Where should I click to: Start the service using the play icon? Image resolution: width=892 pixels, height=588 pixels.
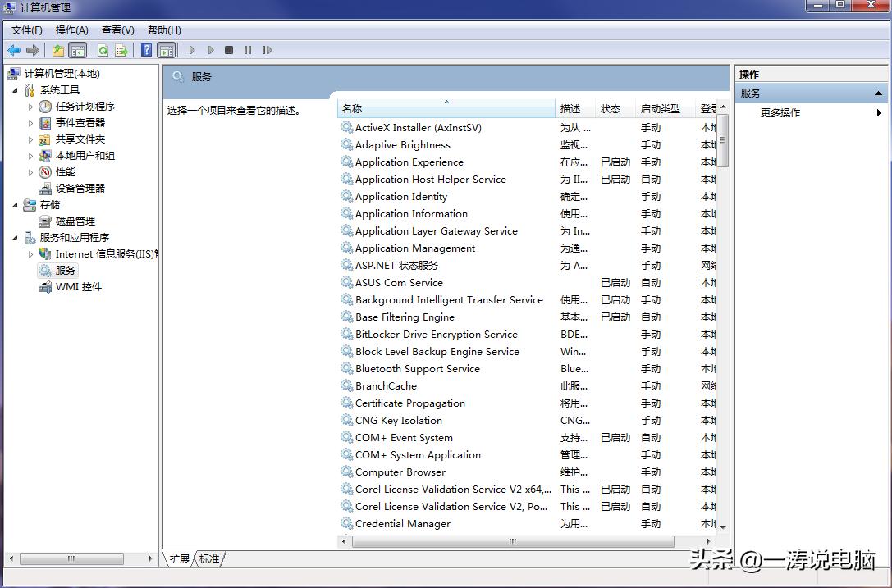click(x=191, y=50)
